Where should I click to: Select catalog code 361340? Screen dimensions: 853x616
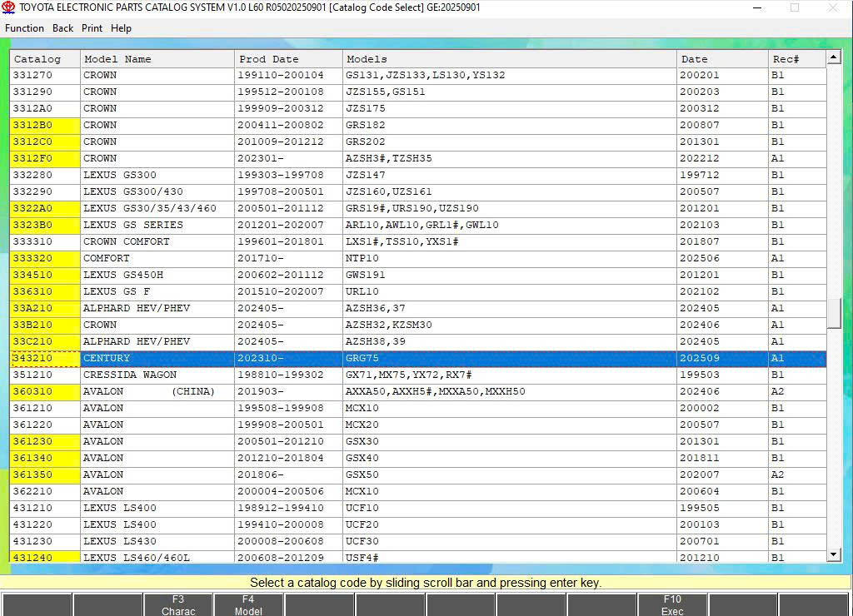[x=45, y=458]
